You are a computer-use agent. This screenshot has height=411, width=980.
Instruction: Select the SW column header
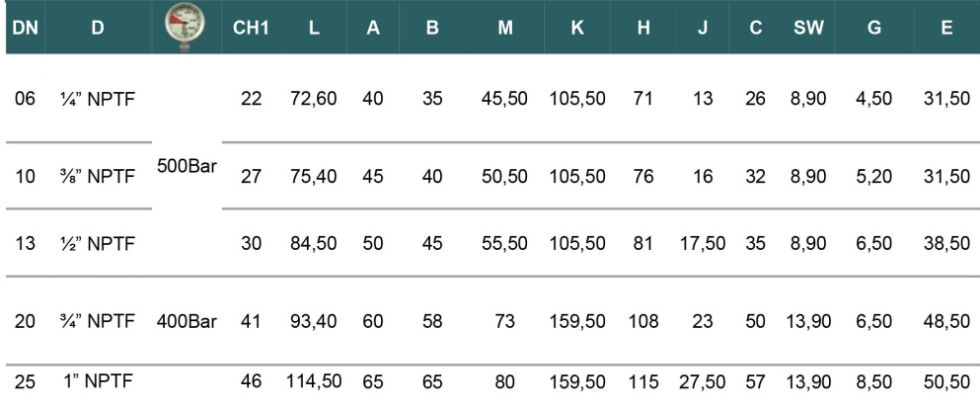click(x=808, y=28)
